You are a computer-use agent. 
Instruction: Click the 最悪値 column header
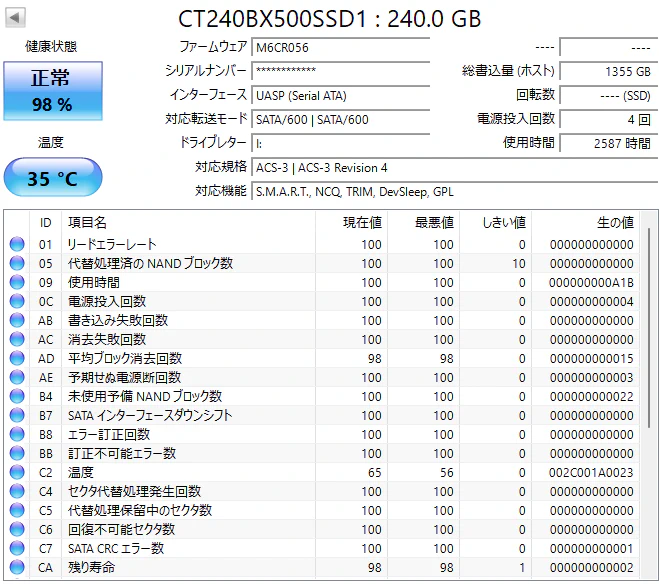point(423,222)
